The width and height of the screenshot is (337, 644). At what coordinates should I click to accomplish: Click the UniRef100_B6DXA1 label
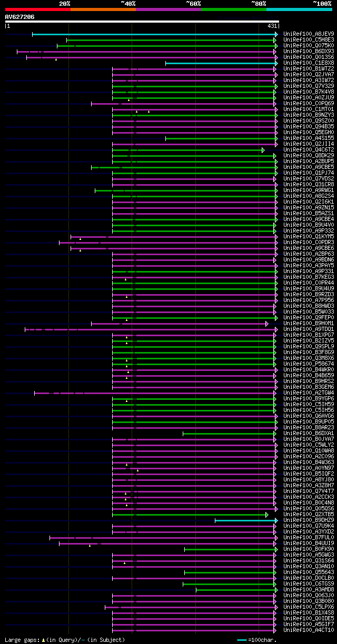309,434
